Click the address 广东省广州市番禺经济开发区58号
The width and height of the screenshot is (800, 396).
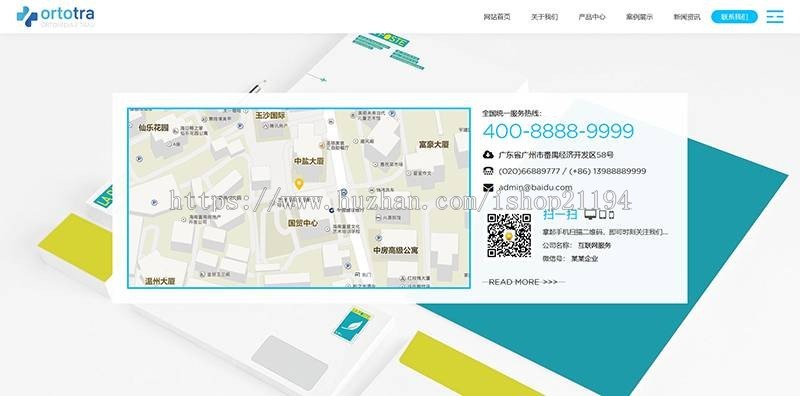click(x=556, y=155)
